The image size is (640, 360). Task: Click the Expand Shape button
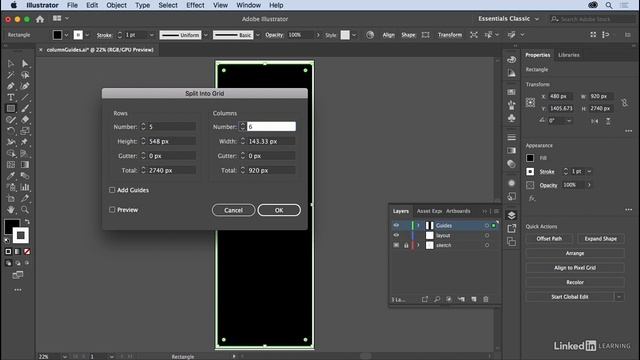pos(600,239)
